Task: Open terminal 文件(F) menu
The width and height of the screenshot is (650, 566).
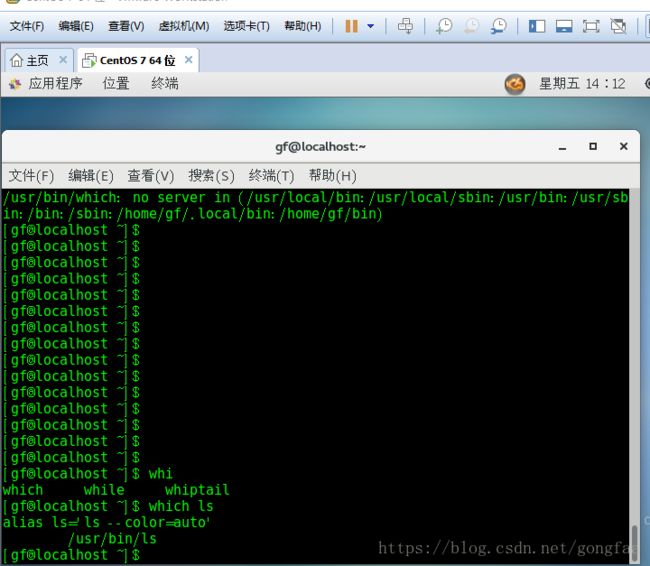Action: click(x=31, y=176)
